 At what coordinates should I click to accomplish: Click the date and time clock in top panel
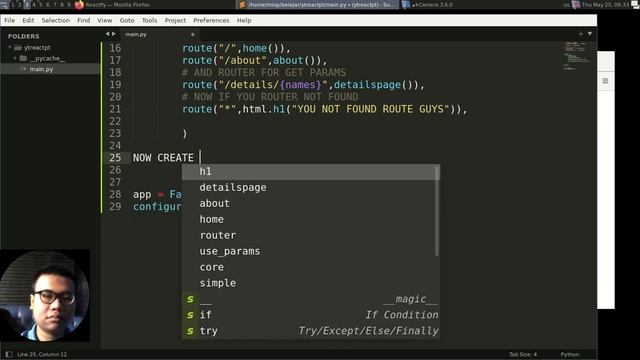605,5
